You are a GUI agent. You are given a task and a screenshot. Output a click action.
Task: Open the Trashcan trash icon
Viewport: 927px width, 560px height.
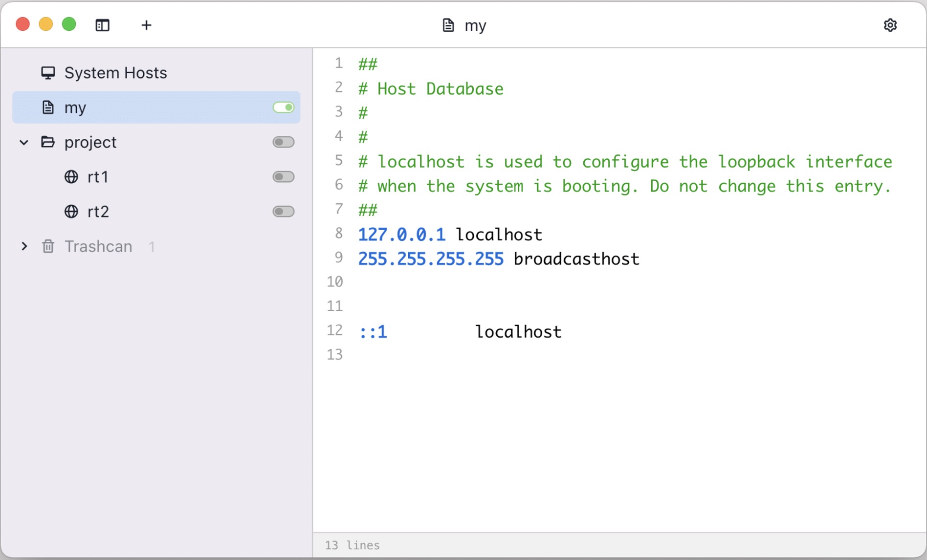point(48,246)
